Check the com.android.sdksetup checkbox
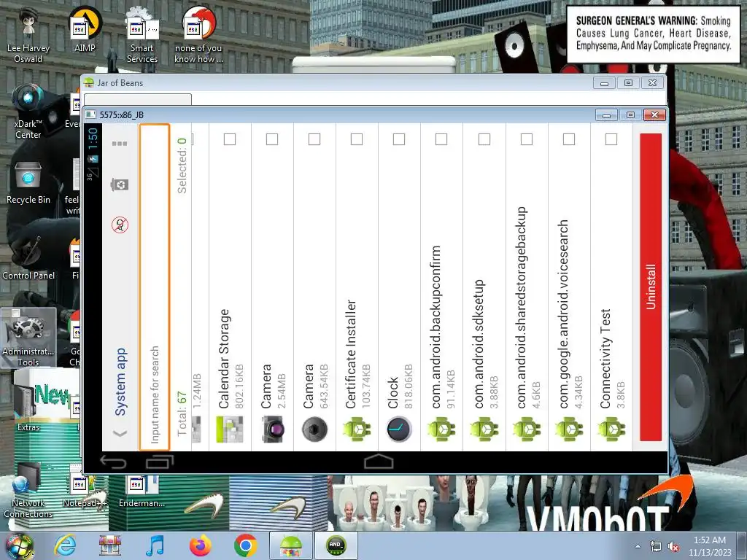Screen dimensions: 747x560 [x=484, y=139]
